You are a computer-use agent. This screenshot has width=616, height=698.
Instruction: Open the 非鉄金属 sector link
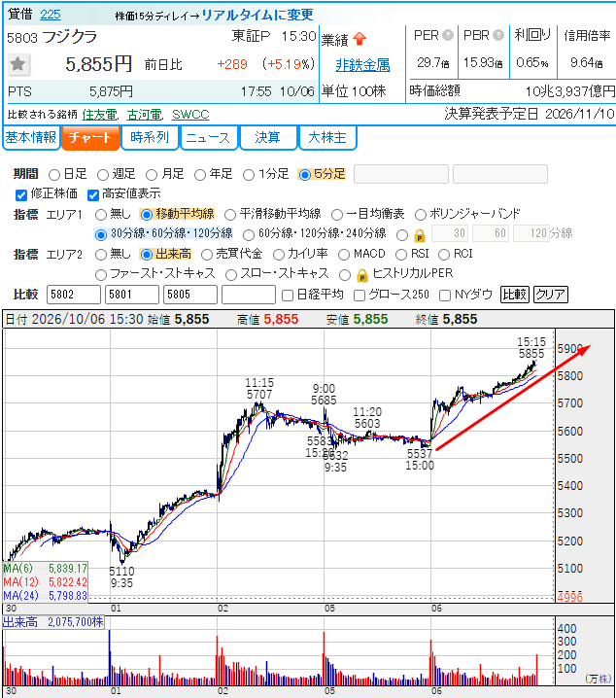tap(362, 65)
